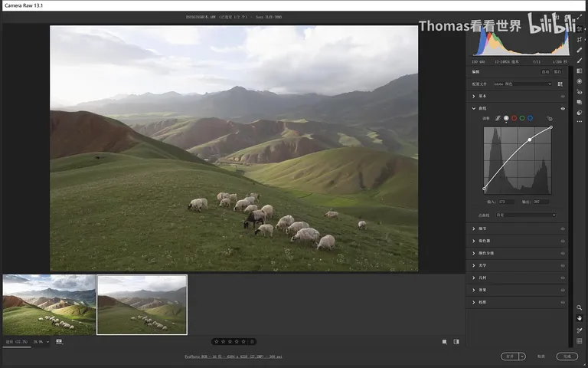Click the filmstrip options icon

tap(59, 342)
